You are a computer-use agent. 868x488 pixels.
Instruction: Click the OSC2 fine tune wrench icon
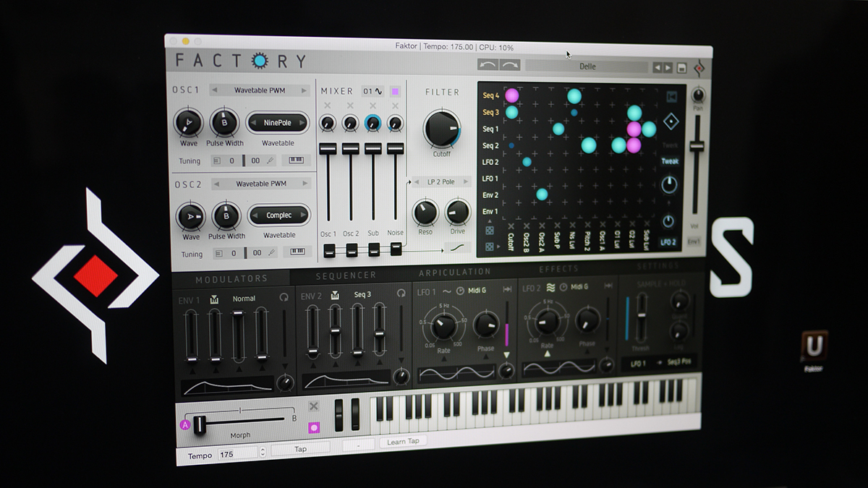tap(273, 252)
